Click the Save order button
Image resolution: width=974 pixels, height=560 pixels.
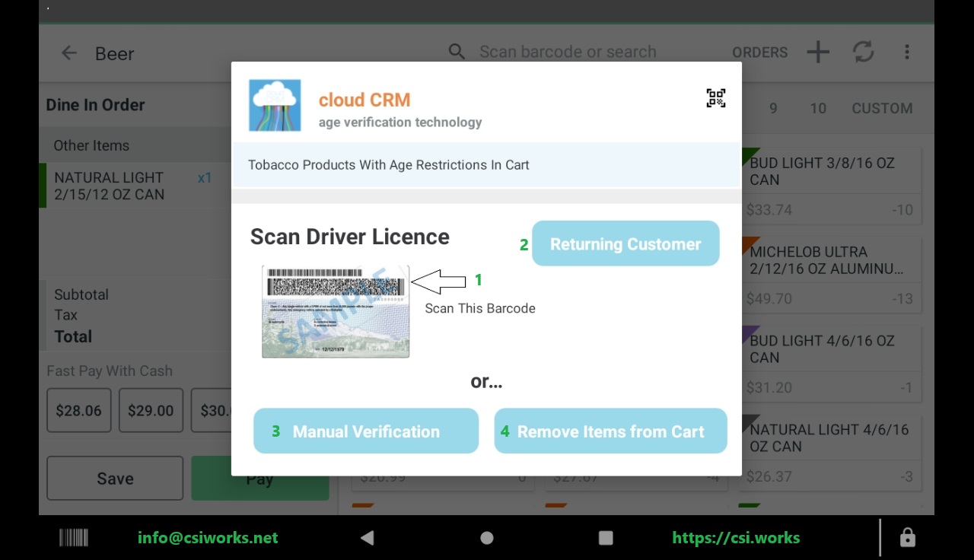[115, 478]
